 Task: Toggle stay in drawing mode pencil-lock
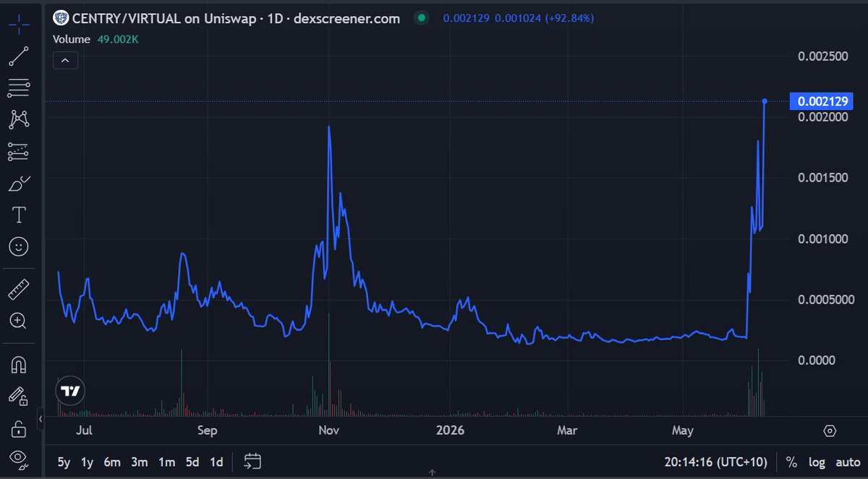click(19, 397)
